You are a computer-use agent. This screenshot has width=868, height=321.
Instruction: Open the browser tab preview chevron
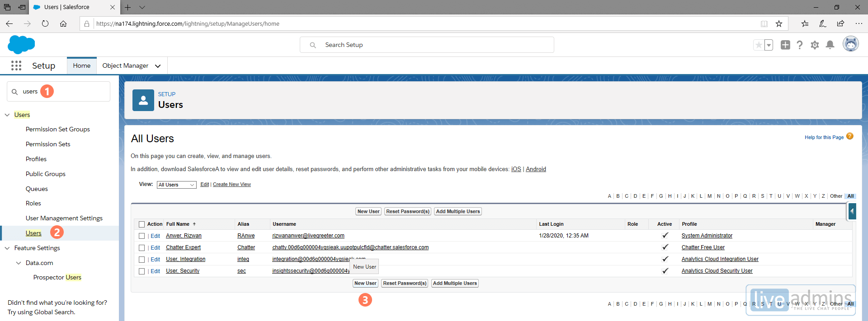pos(142,7)
